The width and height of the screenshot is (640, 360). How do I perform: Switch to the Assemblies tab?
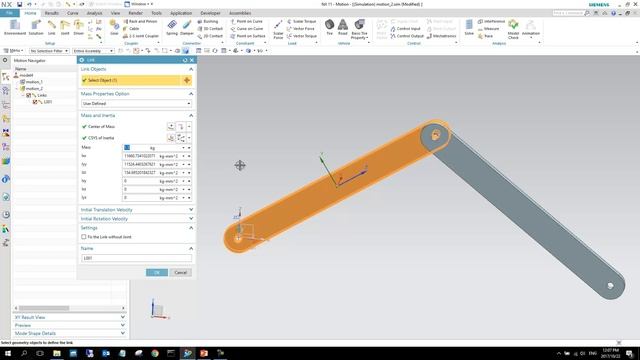tap(240, 13)
